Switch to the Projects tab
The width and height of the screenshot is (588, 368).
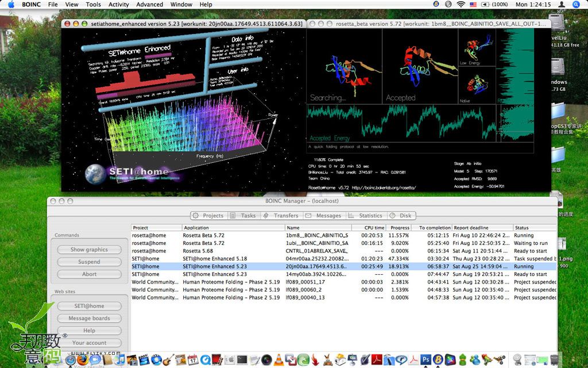pyautogui.click(x=208, y=216)
